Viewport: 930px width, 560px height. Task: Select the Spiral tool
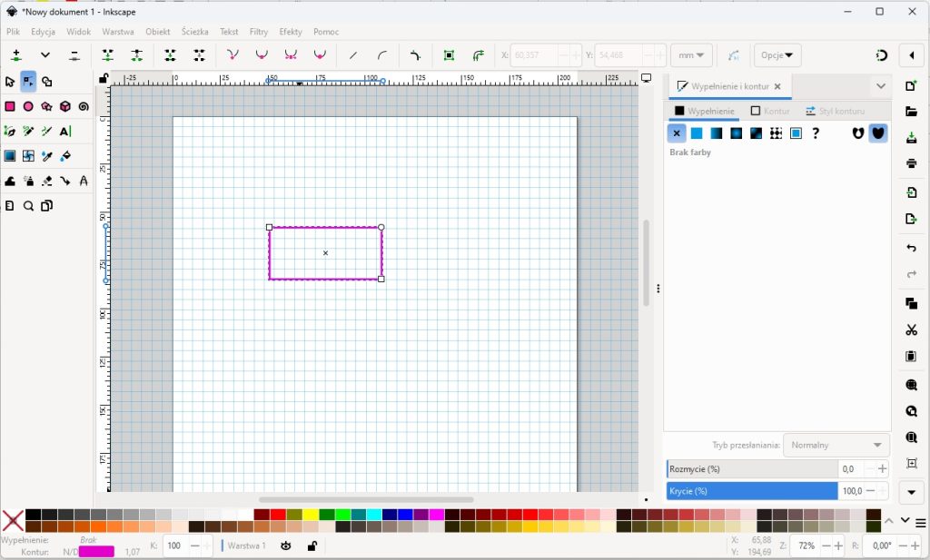pos(84,107)
